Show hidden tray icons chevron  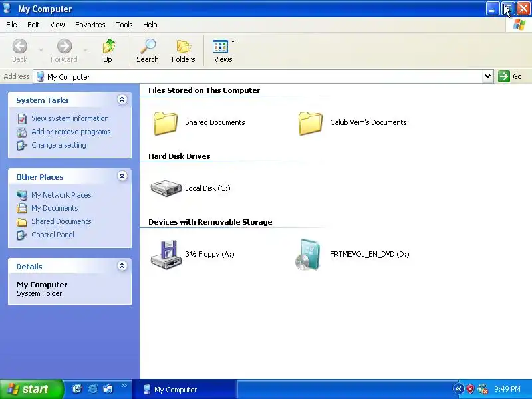point(459,389)
